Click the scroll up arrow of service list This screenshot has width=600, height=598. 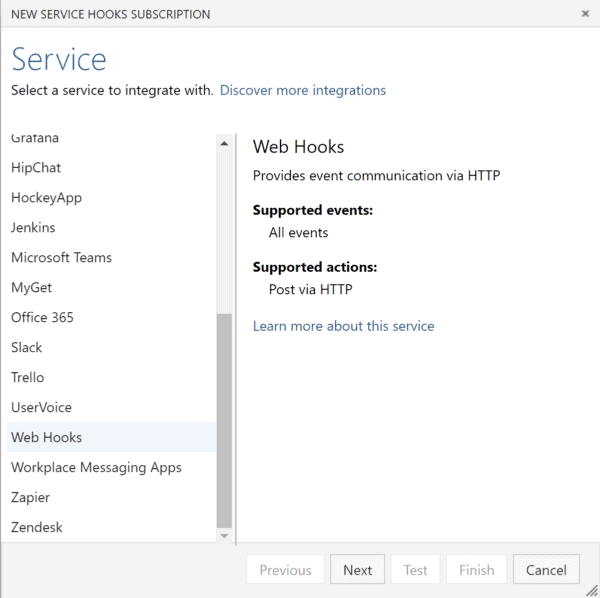(x=224, y=143)
